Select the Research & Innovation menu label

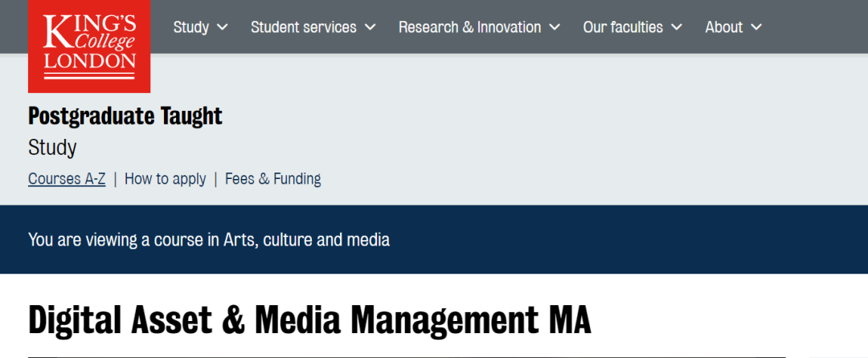469,27
